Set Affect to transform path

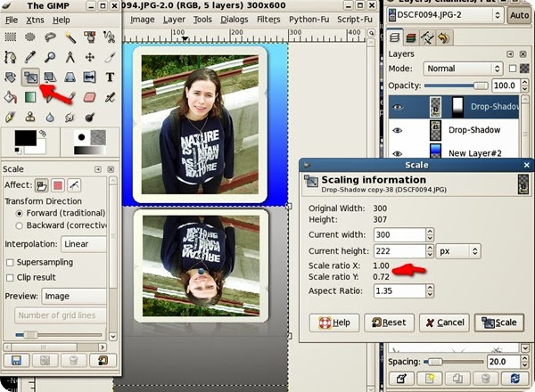[x=74, y=185]
